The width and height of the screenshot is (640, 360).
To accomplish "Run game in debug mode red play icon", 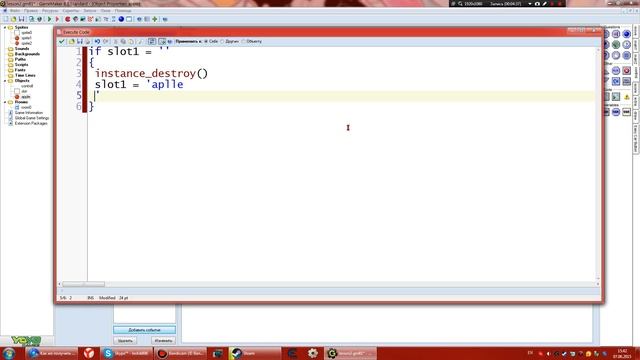I will point(58,19).
